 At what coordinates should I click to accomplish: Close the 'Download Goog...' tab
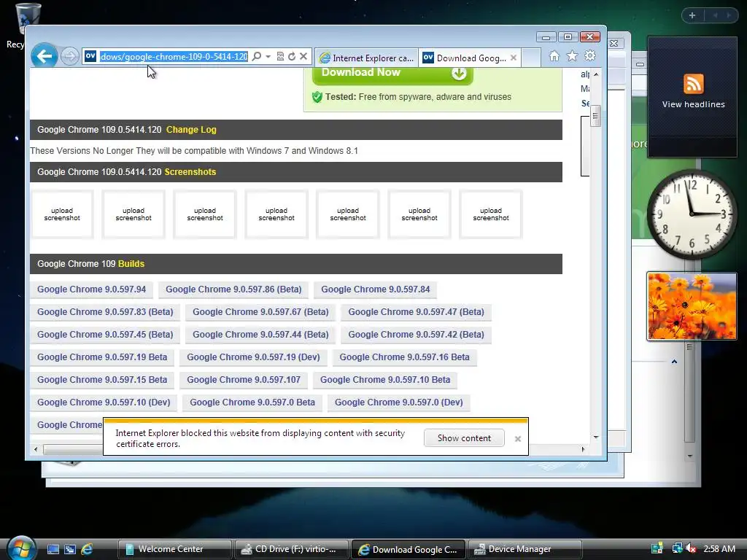tap(513, 58)
